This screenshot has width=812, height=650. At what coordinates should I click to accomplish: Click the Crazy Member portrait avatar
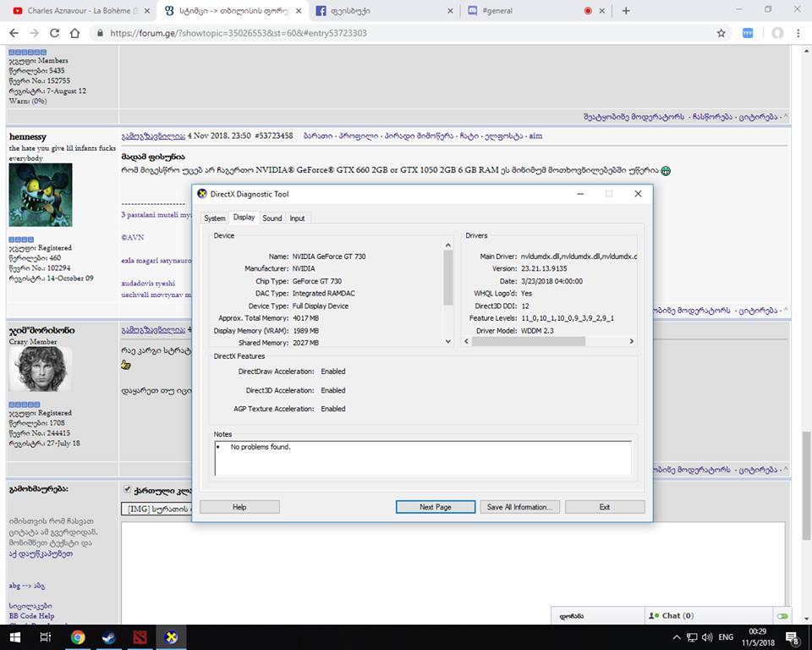pos(41,369)
